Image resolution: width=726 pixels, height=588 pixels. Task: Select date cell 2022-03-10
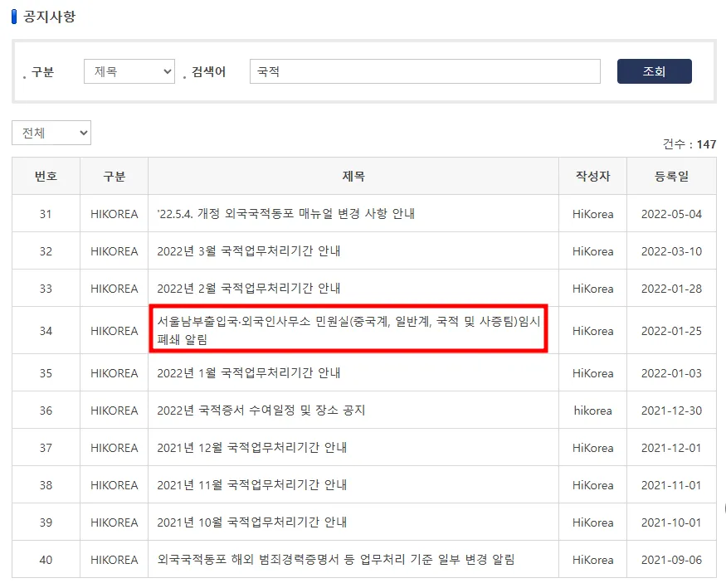(671, 251)
